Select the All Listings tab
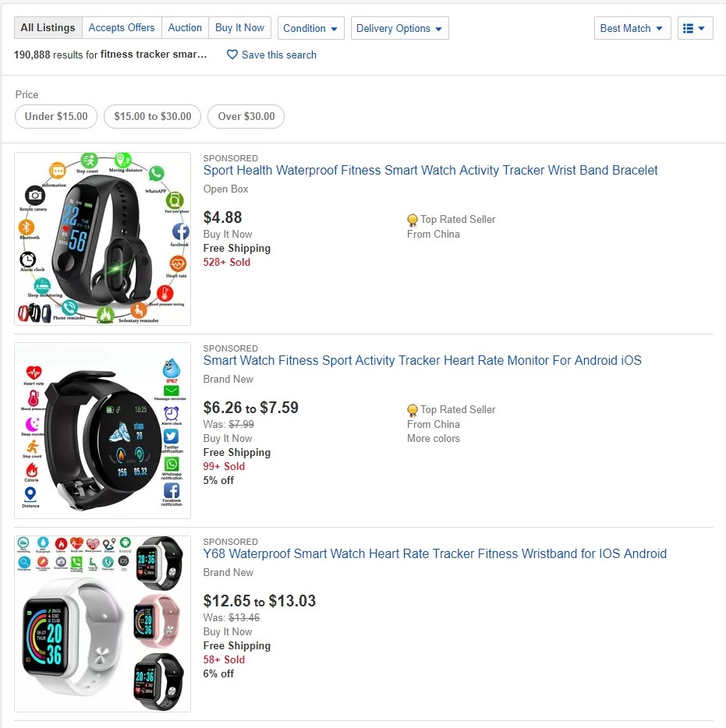 point(48,28)
